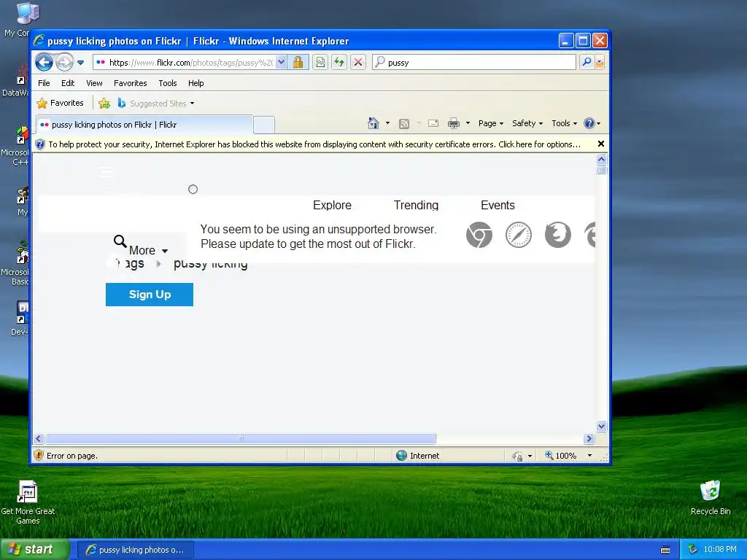This screenshot has width=747, height=560.
Task: Open the Safety command bar menu
Action: (527, 123)
